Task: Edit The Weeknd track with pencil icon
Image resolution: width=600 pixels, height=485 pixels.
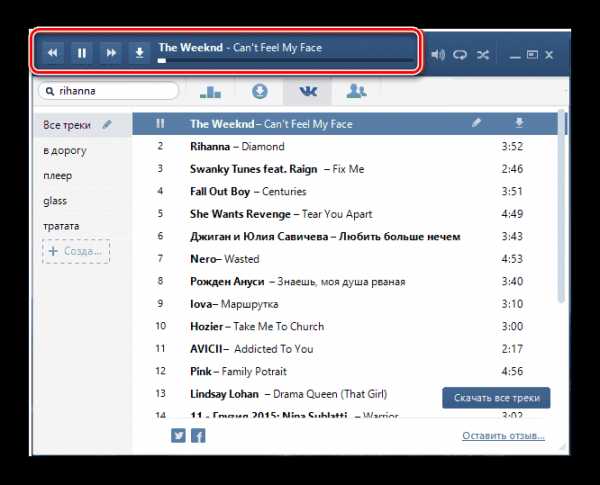Action: tap(476, 123)
